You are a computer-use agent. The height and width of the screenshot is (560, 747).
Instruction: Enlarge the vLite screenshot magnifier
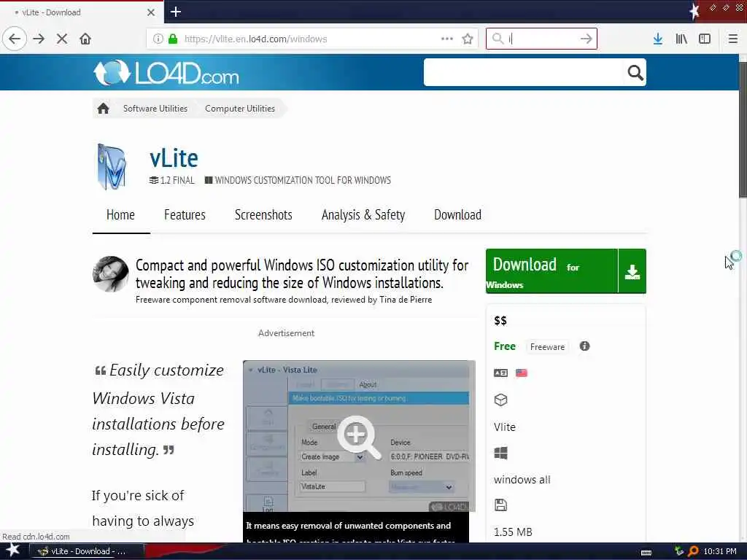[359, 437]
